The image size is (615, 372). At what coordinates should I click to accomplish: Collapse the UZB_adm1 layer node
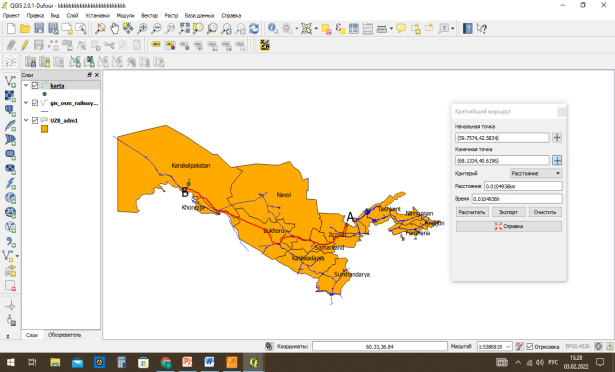pyautogui.click(x=26, y=120)
